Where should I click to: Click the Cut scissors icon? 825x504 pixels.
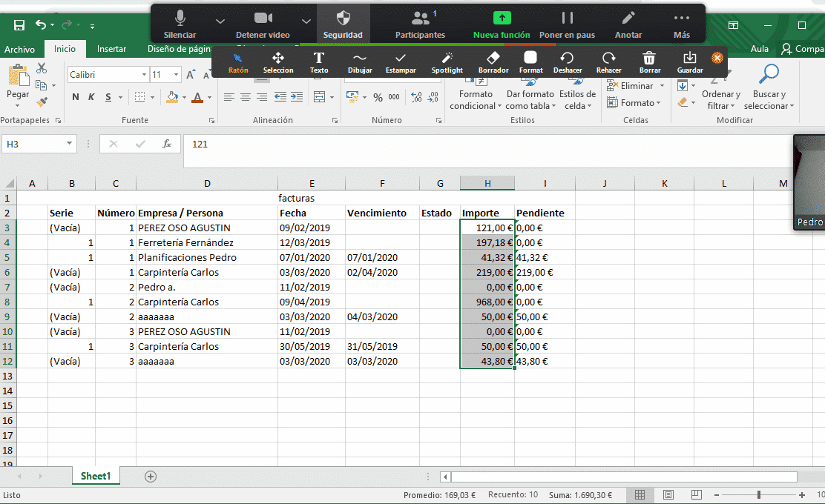coord(42,68)
